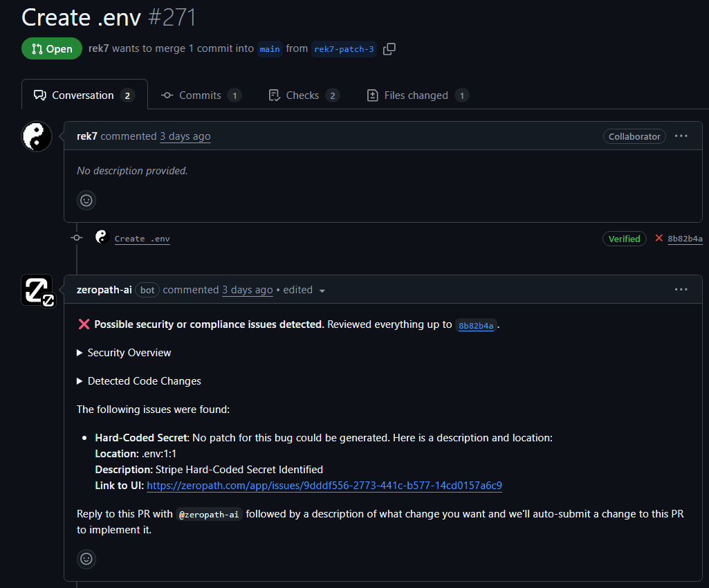Add emoji reaction to zeropath-ai comment
The height and width of the screenshot is (588, 709).
click(x=86, y=559)
